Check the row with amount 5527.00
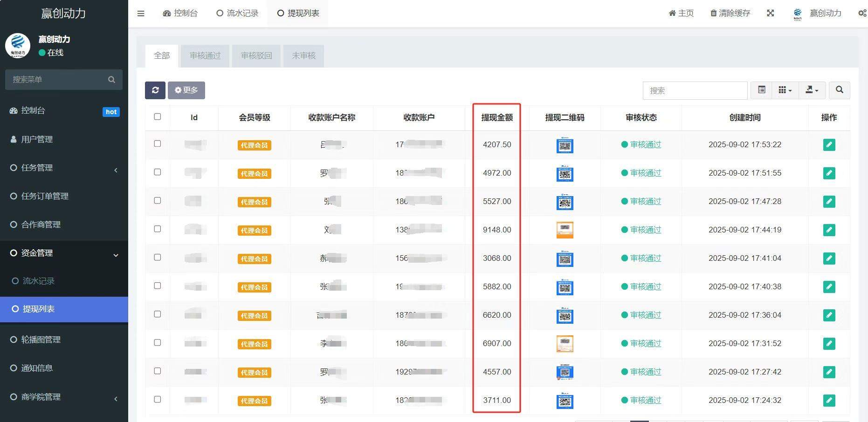This screenshot has height=422, width=868. (x=158, y=200)
